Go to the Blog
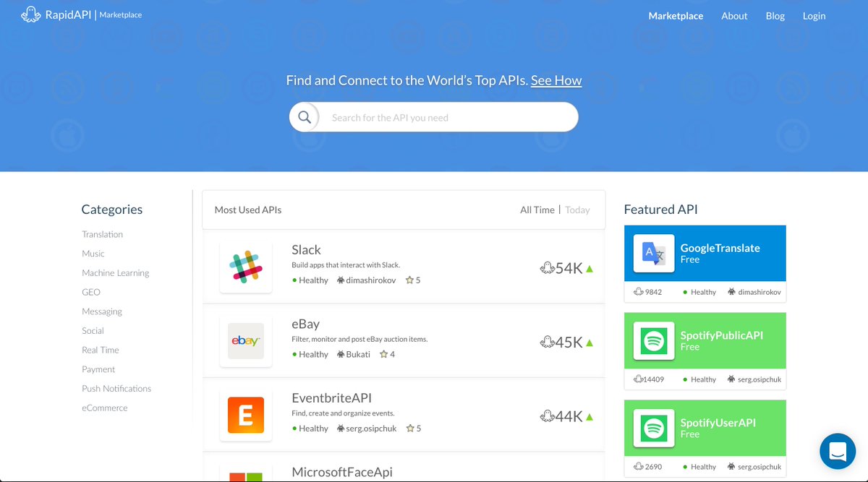This screenshot has height=482, width=868. (x=775, y=16)
